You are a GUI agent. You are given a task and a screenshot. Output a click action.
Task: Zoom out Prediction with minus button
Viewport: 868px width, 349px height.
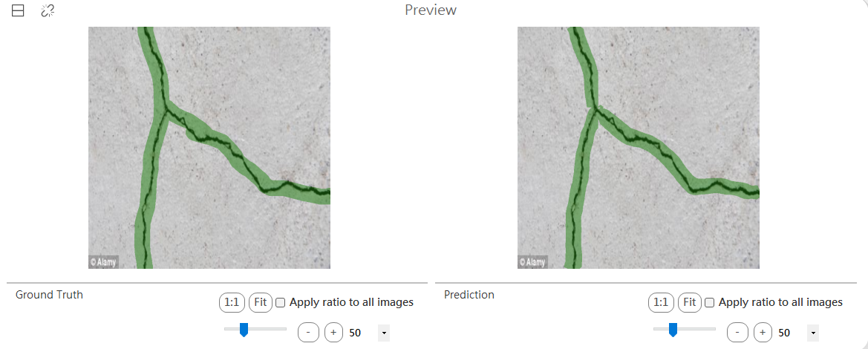[x=737, y=333]
